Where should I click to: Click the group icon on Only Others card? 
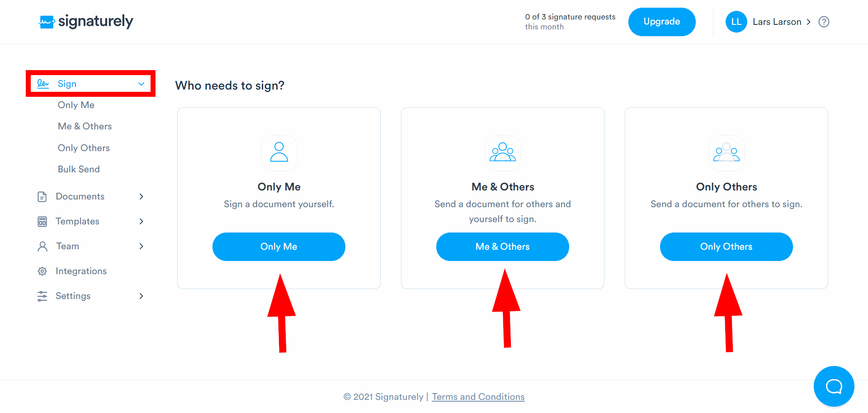click(726, 153)
